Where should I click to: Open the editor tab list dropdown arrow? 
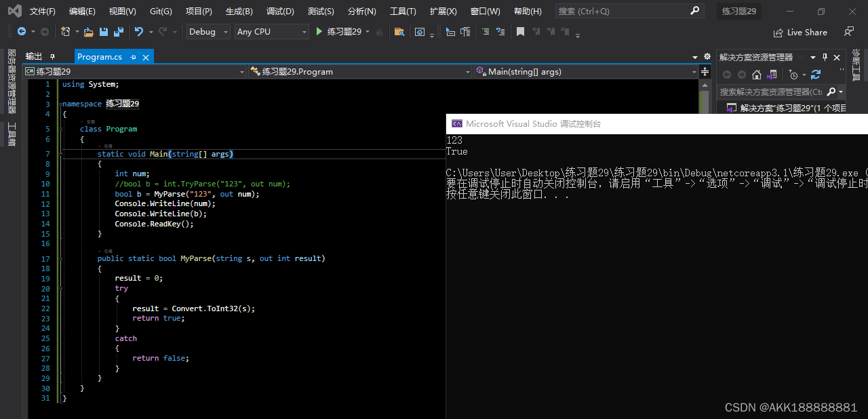click(x=695, y=57)
